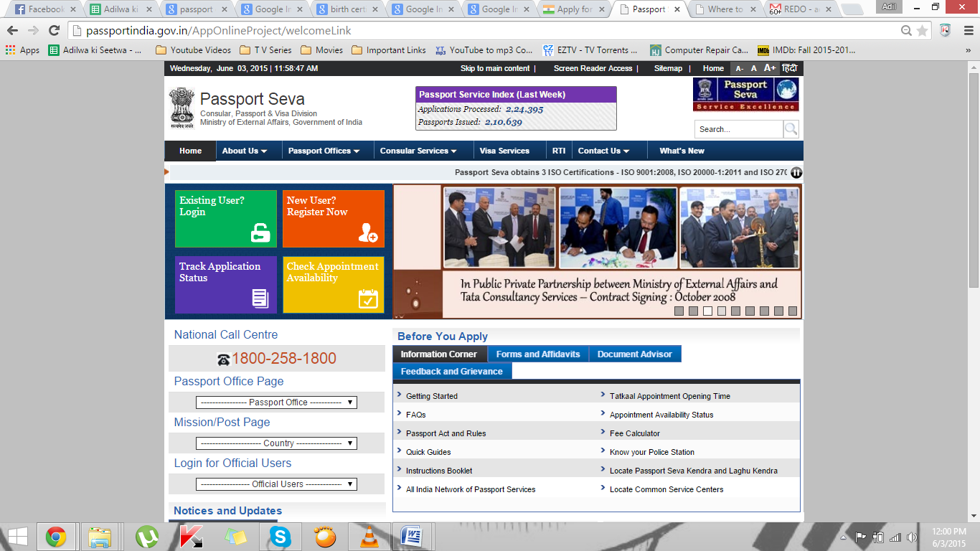The image size is (980, 551).
Task: Click the Government of India emblem
Action: pos(182,108)
